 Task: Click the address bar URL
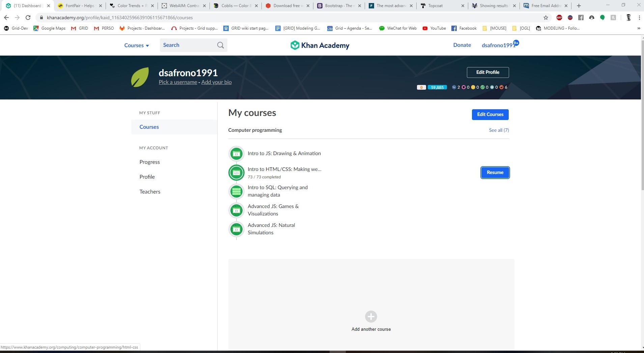click(120, 18)
